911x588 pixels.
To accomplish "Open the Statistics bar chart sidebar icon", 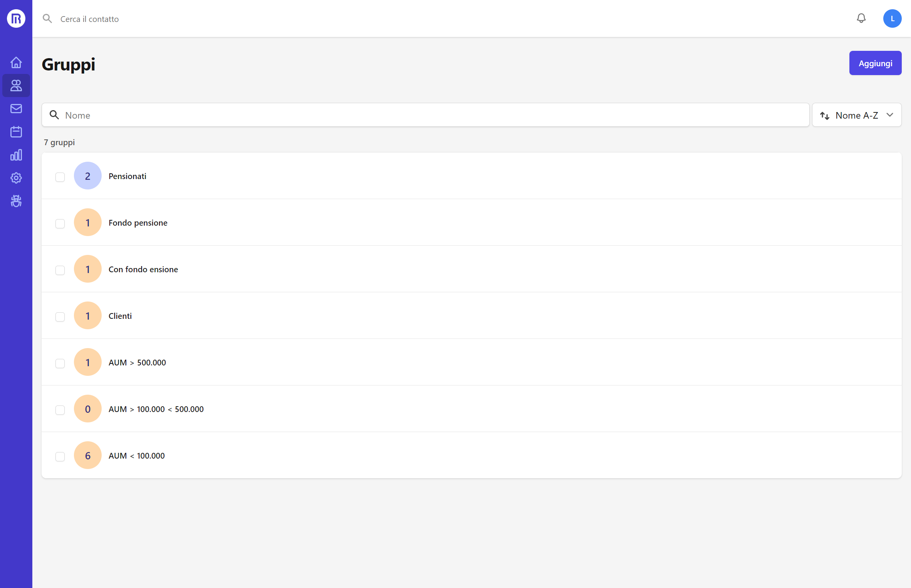I will pyautogui.click(x=16, y=155).
